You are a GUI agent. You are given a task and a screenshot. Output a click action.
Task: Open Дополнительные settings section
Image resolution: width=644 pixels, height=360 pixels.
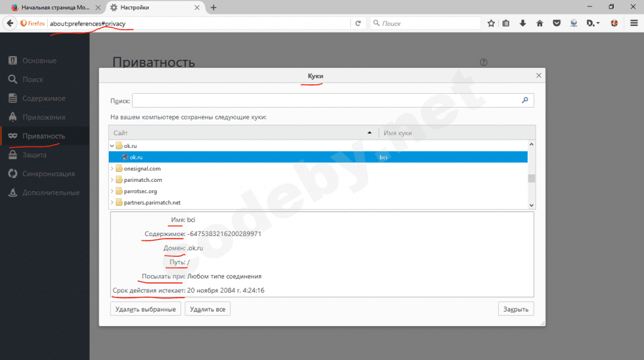[x=44, y=193]
